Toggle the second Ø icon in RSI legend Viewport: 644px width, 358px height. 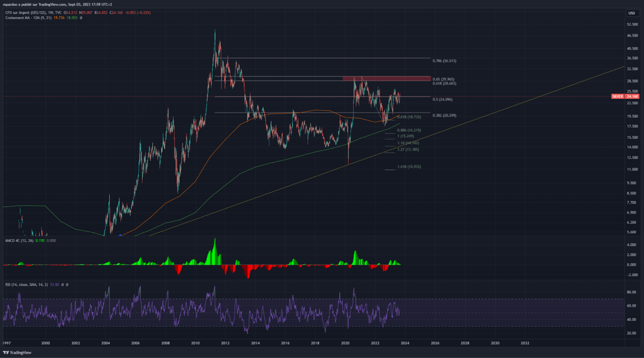(66, 284)
